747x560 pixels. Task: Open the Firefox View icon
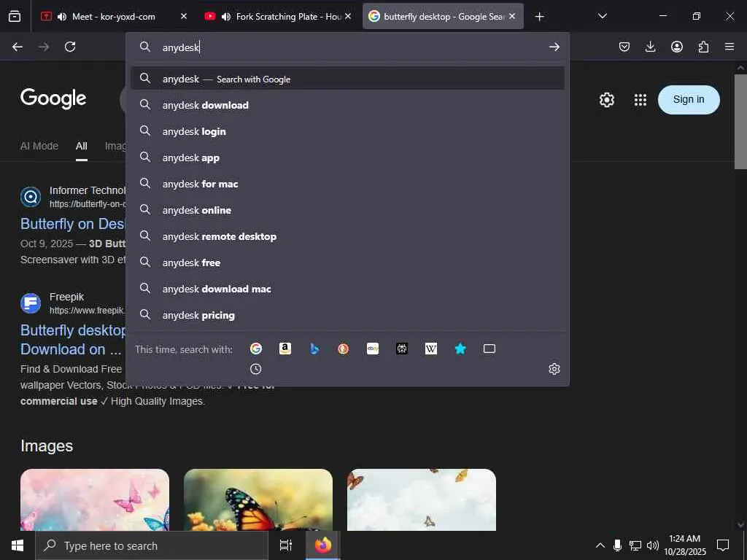15,16
